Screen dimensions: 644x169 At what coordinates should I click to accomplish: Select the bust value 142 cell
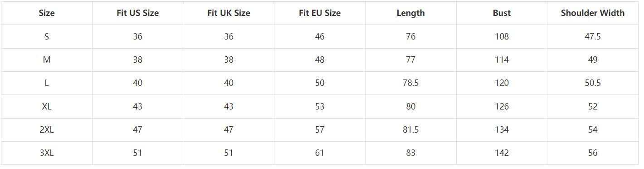[502, 153]
